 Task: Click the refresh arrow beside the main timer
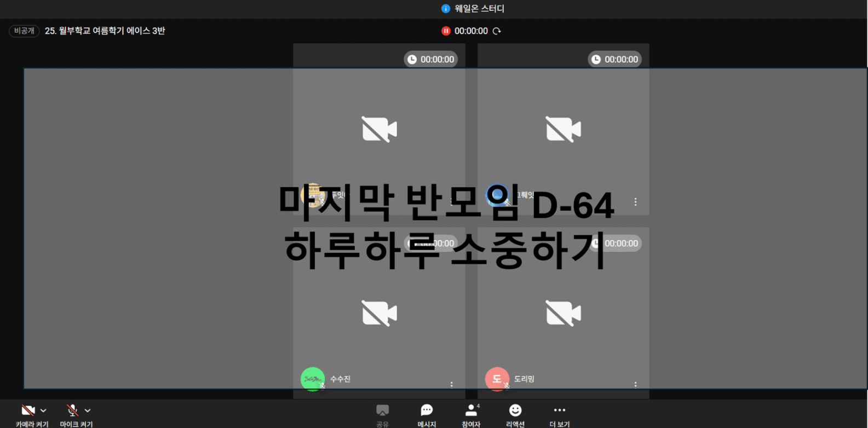tap(497, 31)
